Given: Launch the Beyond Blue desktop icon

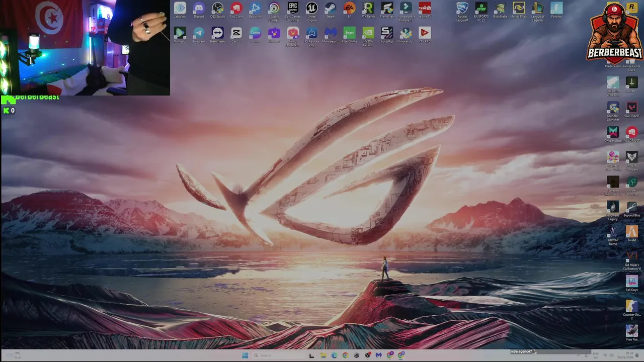Looking at the screenshot, I should point(632,209).
